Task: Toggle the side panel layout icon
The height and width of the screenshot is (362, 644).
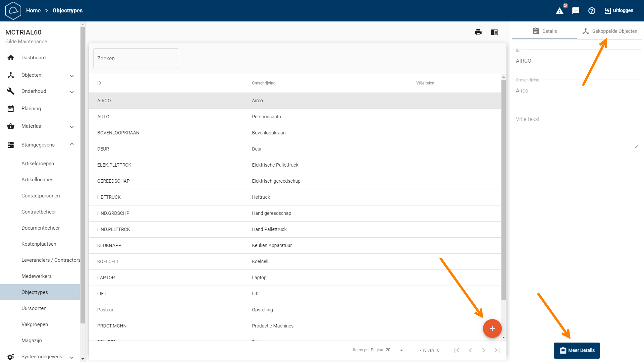Action: click(x=494, y=32)
